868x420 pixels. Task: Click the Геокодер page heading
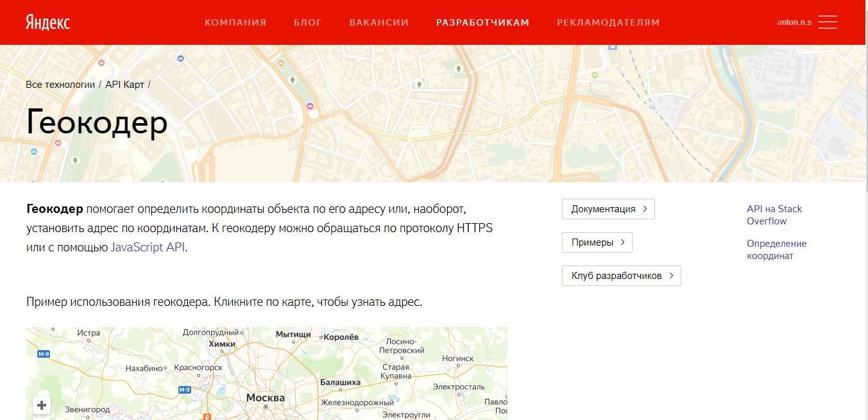coord(97,122)
